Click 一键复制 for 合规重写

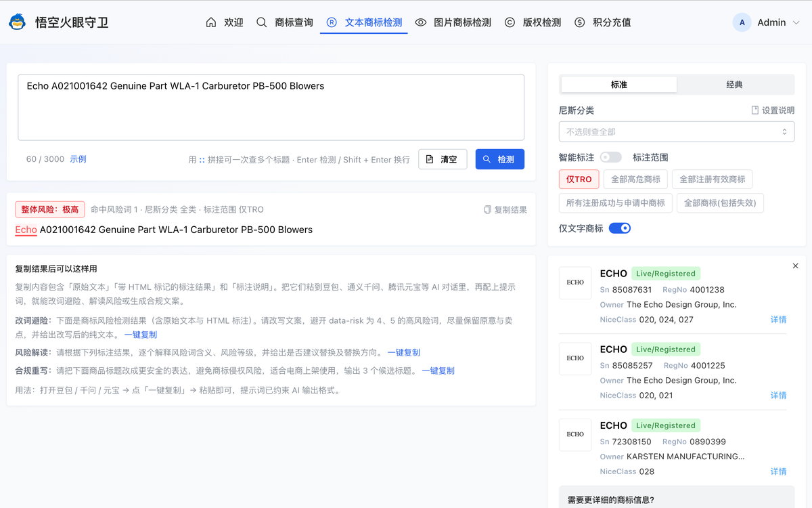pyautogui.click(x=438, y=371)
